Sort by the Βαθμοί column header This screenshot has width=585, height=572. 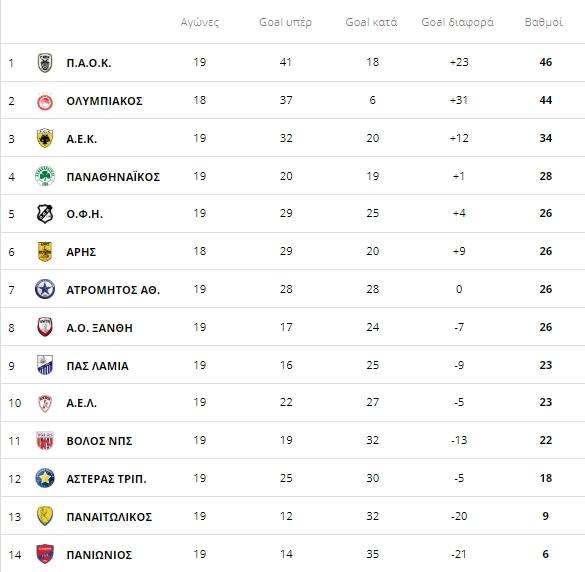pyautogui.click(x=544, y=22)
